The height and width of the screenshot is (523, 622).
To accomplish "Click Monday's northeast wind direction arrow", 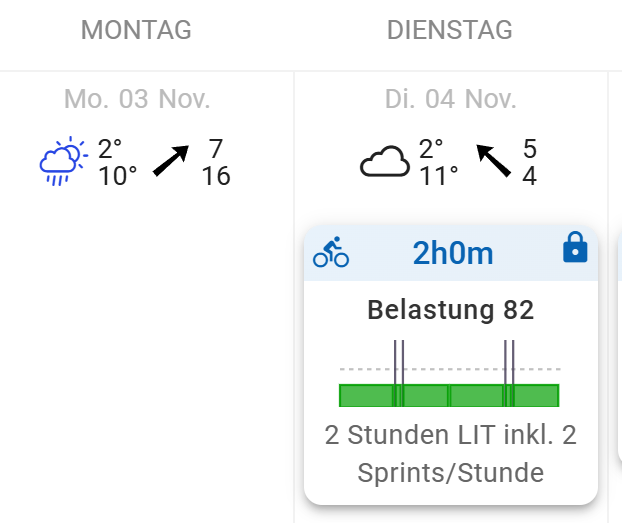I will pyautogui.click(x=171, y=161).
